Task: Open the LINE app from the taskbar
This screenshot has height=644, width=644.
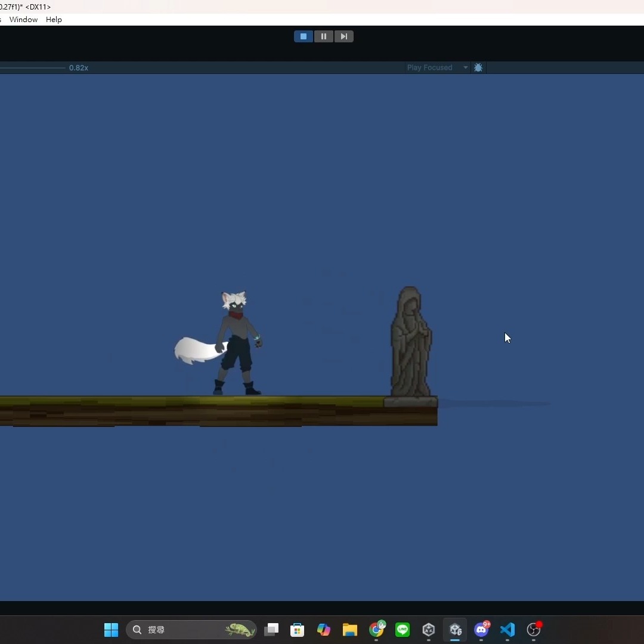Action: pyautogui.click(x=402, y=630)
